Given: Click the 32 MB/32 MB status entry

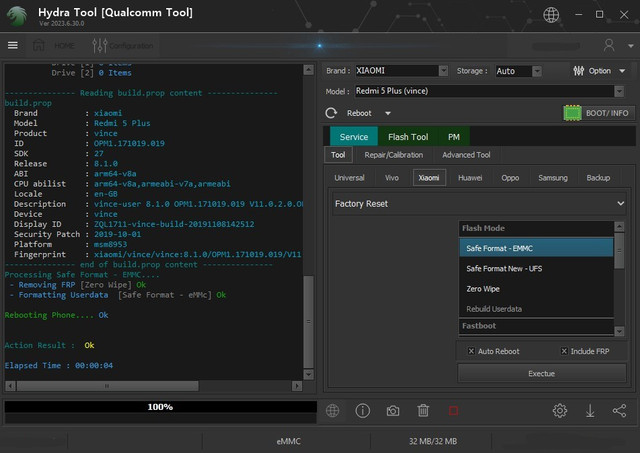Looking at the screenshot, I should pyautogui.click(x=433, y=441).
